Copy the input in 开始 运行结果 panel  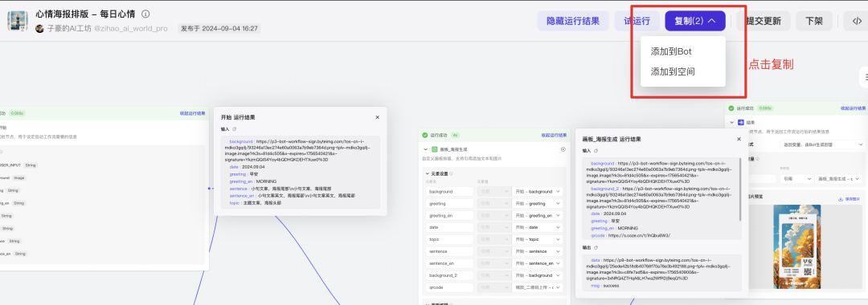tap(234, 129)
